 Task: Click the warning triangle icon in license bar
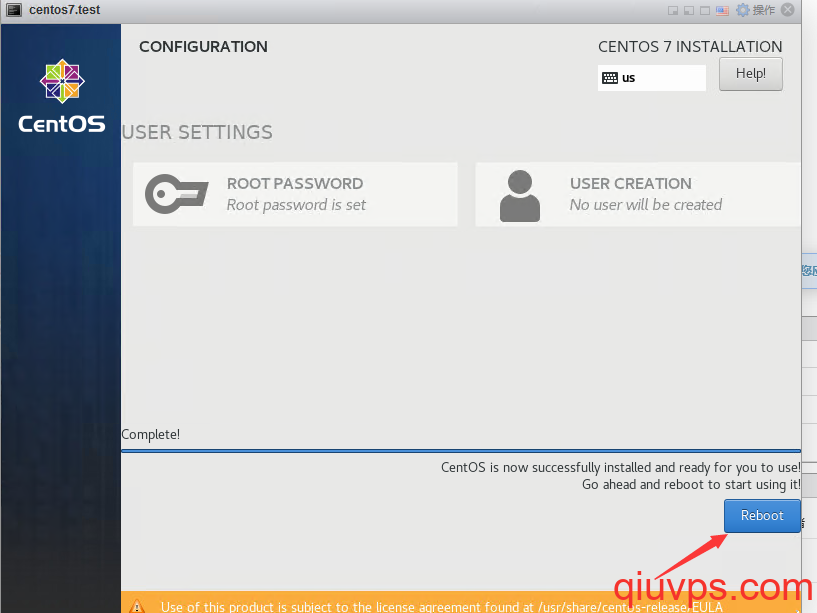click(137, 606)
